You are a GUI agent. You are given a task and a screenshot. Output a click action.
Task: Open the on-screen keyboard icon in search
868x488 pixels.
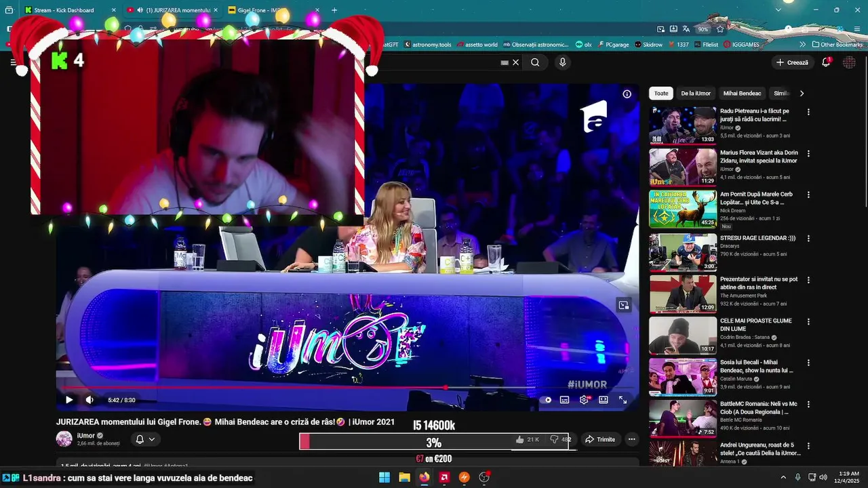[505, 62]
